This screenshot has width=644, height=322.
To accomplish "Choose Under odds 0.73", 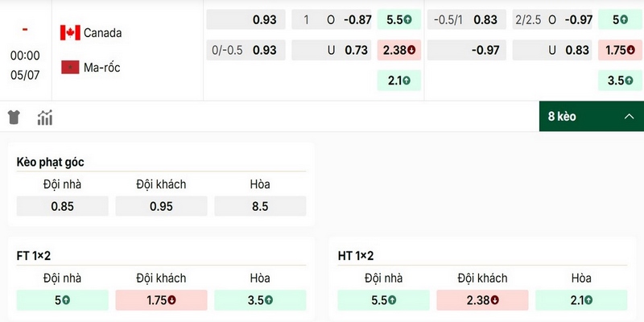I will pos(332,50).
